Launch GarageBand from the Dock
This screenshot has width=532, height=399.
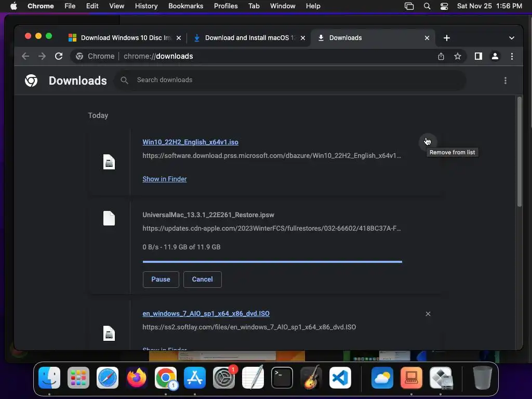pyautogui.click(x=311, y=378)
